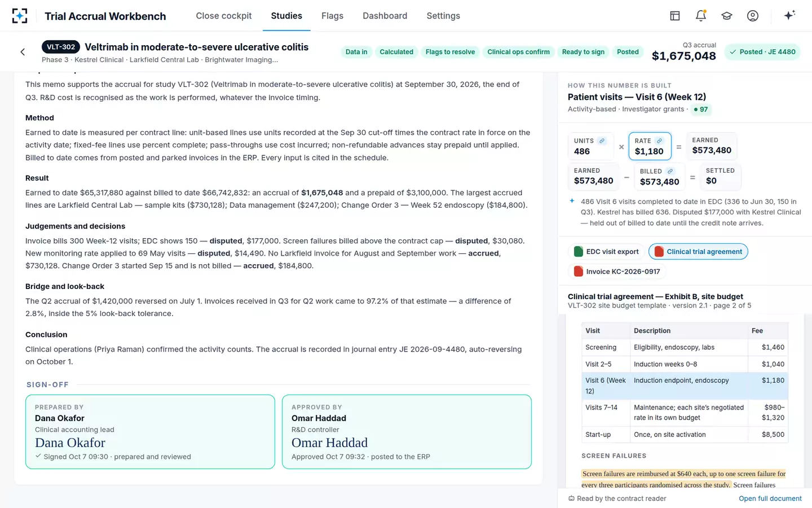Go to Settings tab
The height and width of the screenshot is (508, 812).
(443, 16)
